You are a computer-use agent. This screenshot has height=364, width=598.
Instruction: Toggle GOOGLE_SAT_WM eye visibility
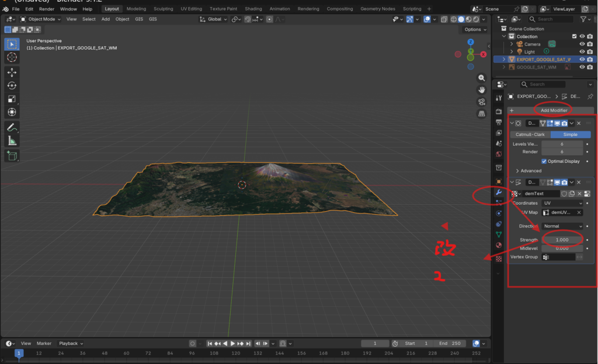click(x=582, y=67)
